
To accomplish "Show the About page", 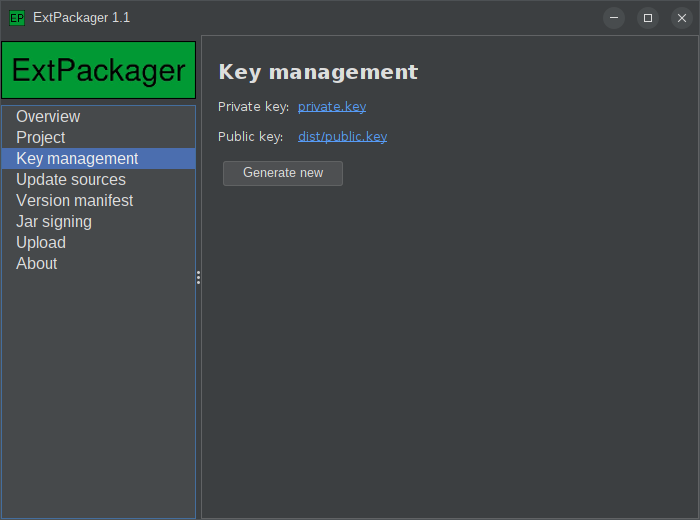I will 98,263.
